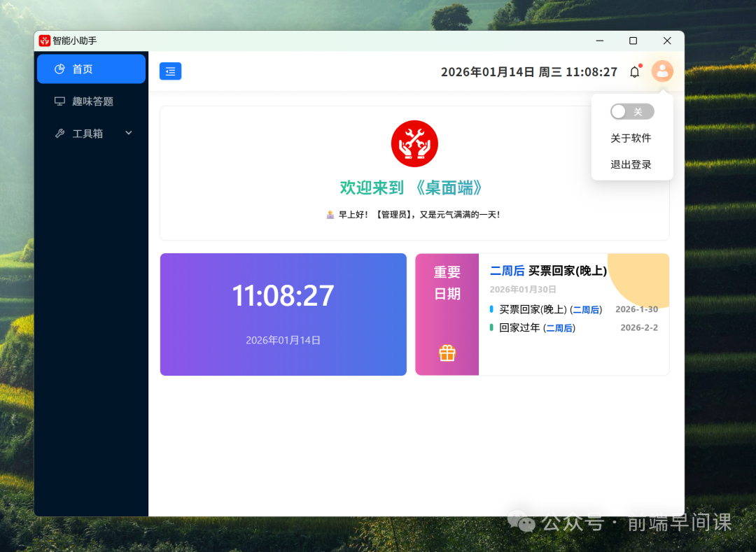Expand the 工具箱 submenu chevron
This screenshot has height=552, width=756.
[x=129, y=133]
